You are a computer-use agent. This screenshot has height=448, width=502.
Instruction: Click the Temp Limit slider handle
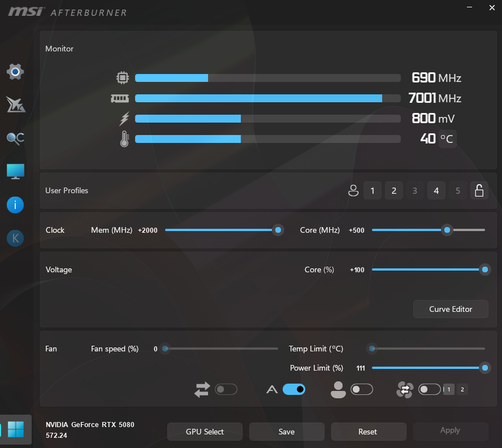372,349
